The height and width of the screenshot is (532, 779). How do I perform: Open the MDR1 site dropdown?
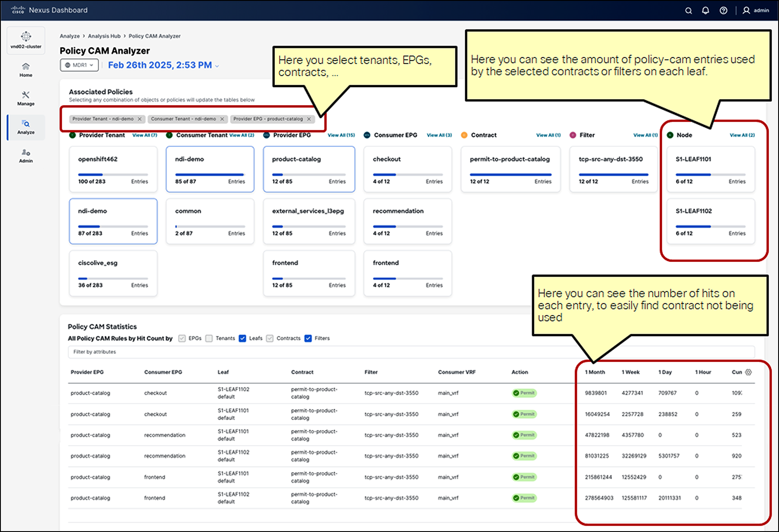tap(79, 65)
